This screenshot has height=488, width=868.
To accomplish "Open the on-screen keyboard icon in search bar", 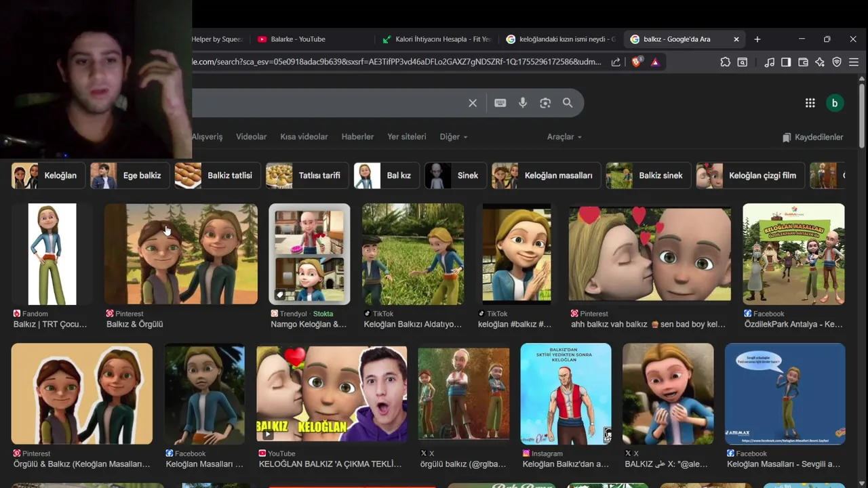I will coord(500,103).
